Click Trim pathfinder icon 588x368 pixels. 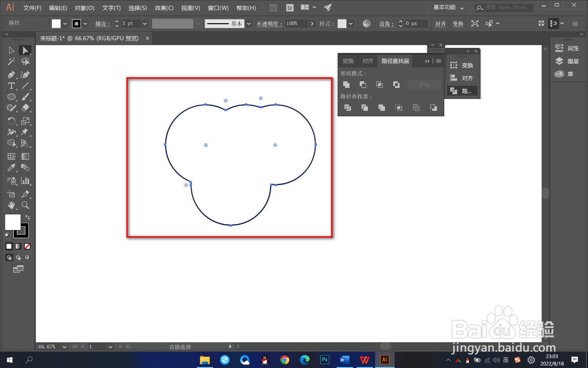(365, 107)
